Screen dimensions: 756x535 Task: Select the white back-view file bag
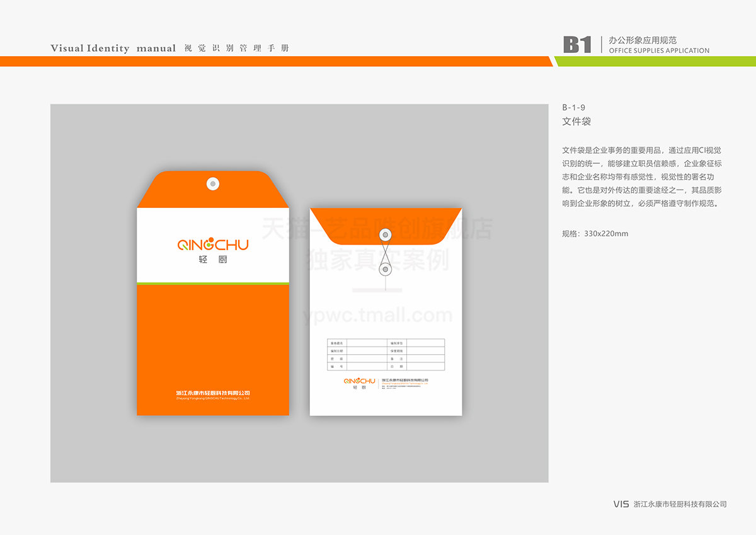click(386, 311)
